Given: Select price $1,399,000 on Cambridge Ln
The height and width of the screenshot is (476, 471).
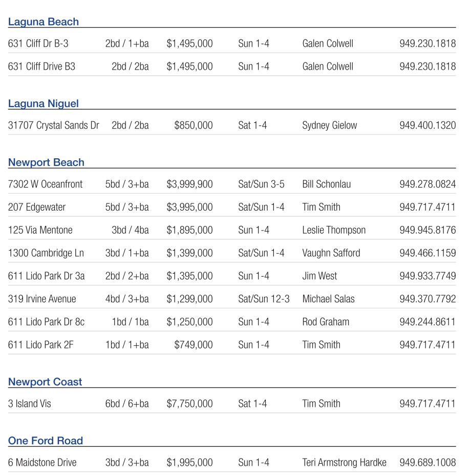Looking at the screenshot, I should pyautogui.click(x=189, y=253).
